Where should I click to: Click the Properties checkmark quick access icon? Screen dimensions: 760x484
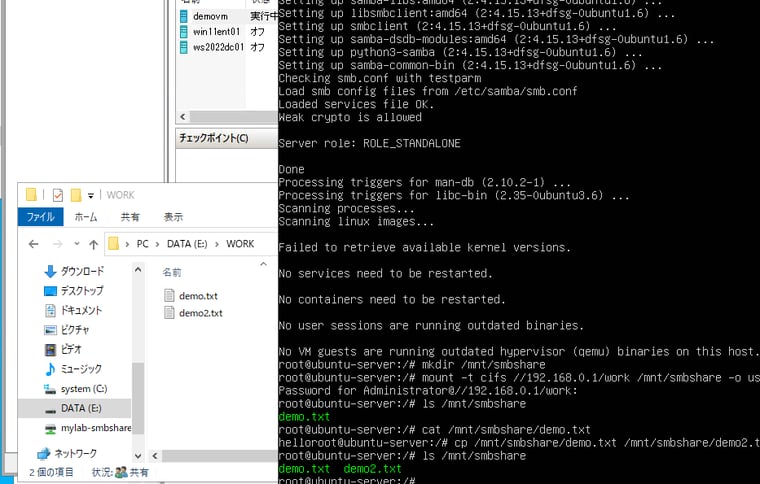[x=58, y=195]
